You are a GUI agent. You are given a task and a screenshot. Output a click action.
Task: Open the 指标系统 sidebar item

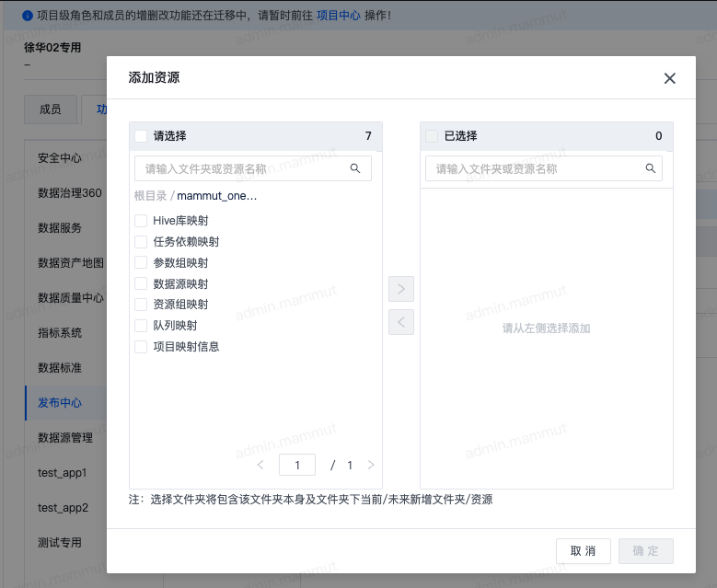pos(60,333)
